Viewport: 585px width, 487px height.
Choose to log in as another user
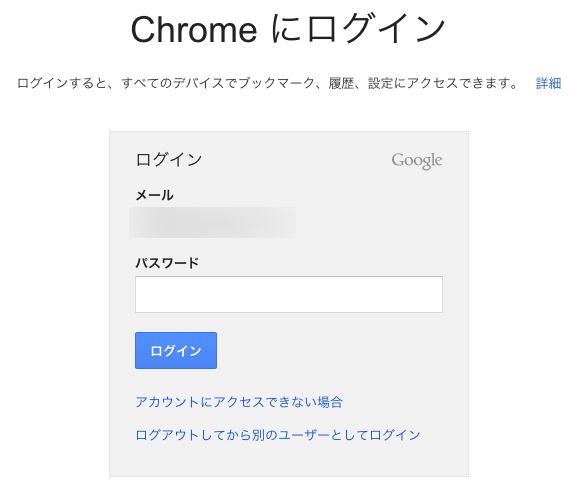tap(278, 435)
